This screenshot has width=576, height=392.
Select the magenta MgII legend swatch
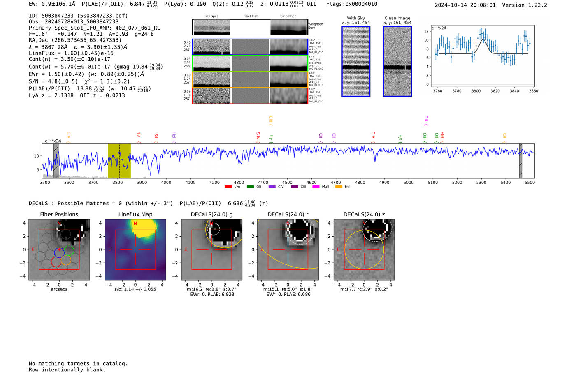coord(316,186)
